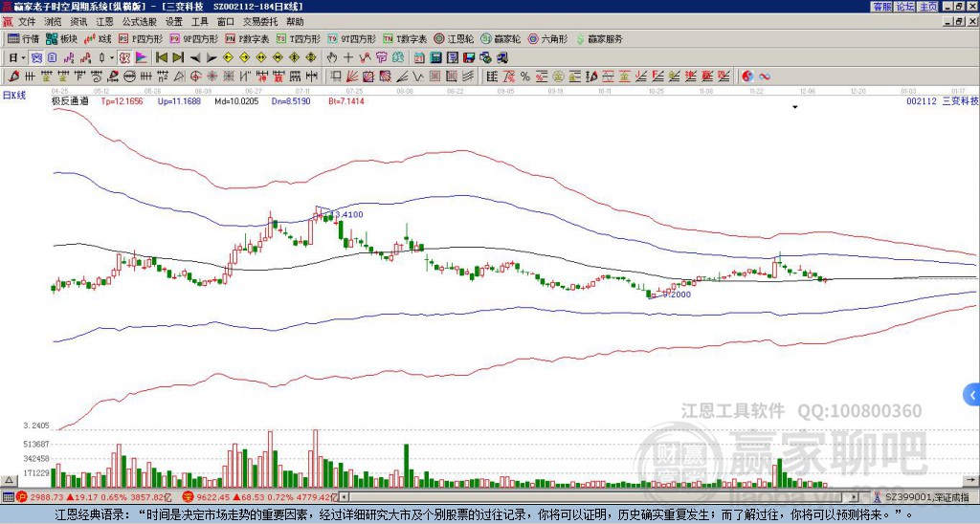The width and height of the screenshot is (980, 524).
Task: Click the small black dropdown triangle above chart
Action: (795, 107)
